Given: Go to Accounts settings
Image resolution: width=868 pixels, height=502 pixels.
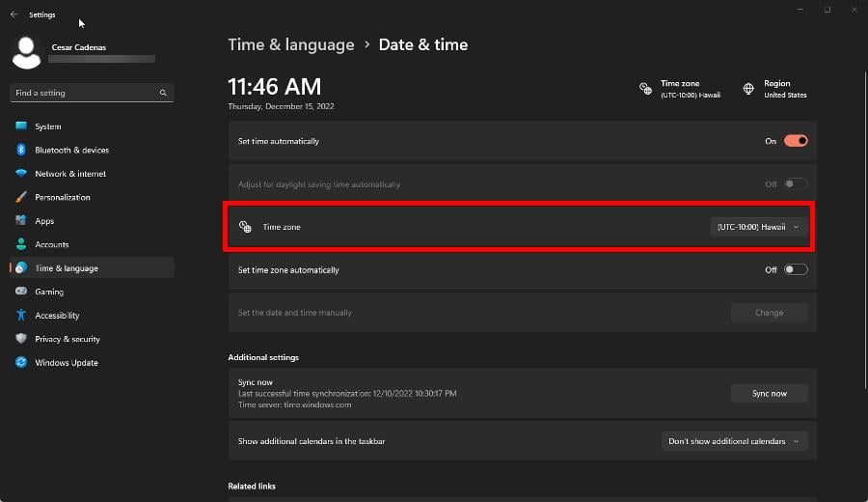Looking at the screenshot, I should (92, 244).
